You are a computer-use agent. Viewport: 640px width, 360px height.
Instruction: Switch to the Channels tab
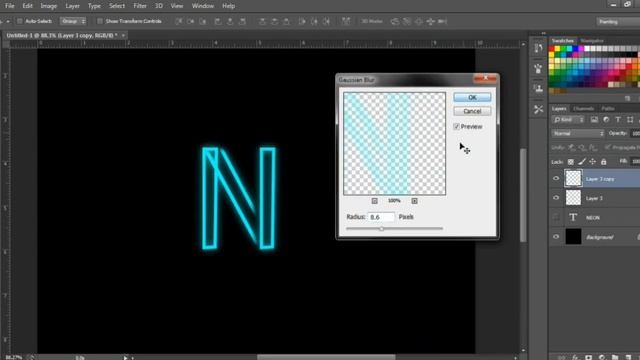pyautogui.click(x=583, y=109)
